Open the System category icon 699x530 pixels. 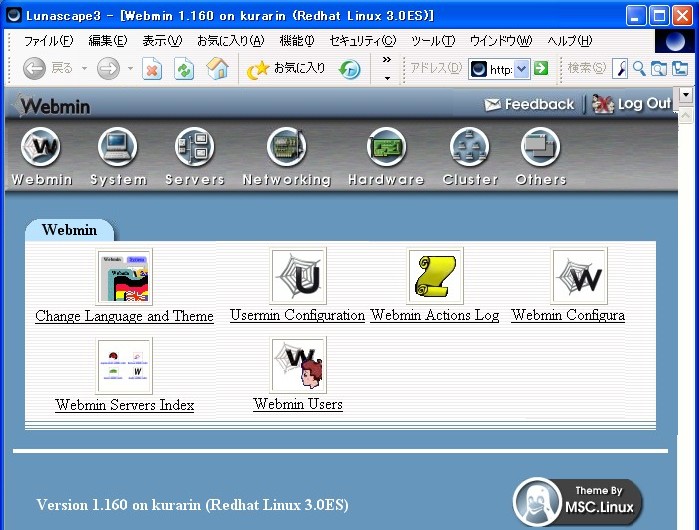[117, 147]
